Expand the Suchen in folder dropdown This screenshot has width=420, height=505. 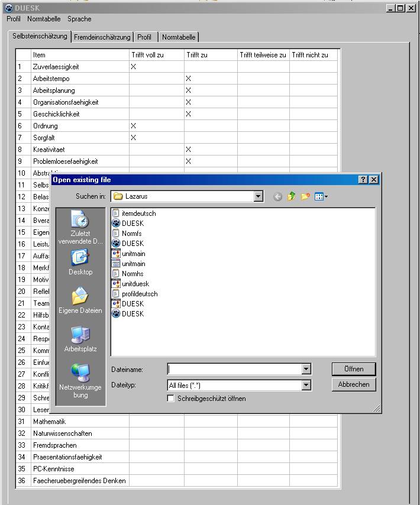[x=259, y=196]
